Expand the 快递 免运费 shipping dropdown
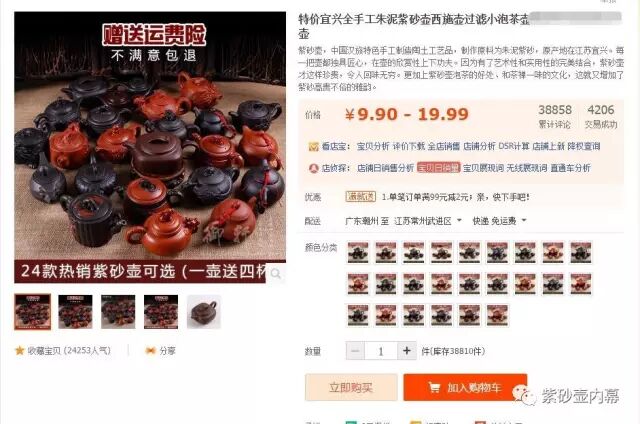 (524, 220)
